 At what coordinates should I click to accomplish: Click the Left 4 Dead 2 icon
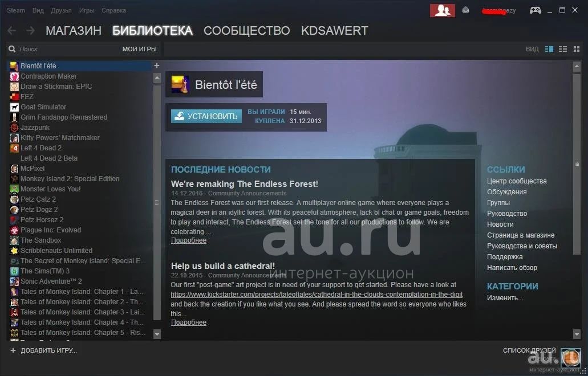point(14,148)
